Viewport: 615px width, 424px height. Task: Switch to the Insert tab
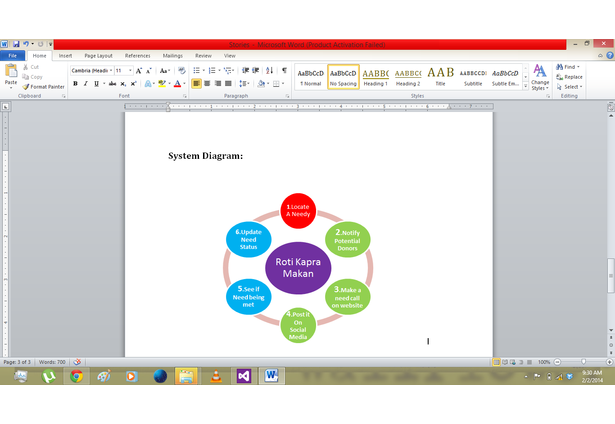click(x=66, y=56)
